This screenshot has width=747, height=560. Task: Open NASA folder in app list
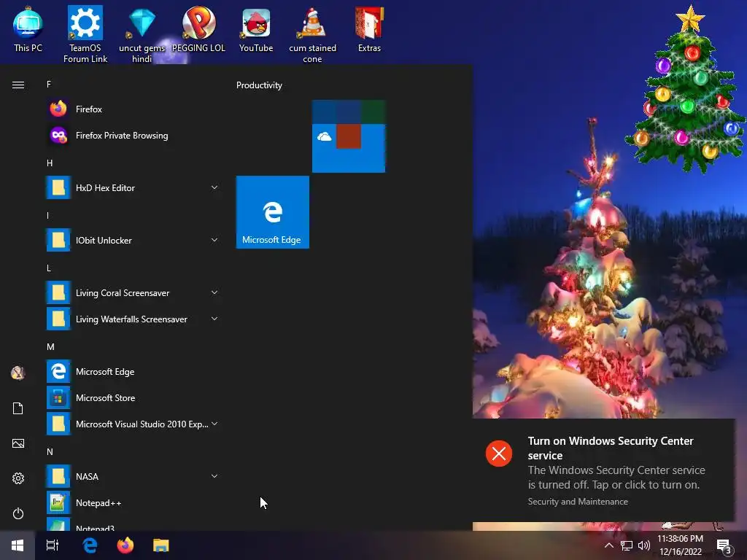tap(133, 476)
